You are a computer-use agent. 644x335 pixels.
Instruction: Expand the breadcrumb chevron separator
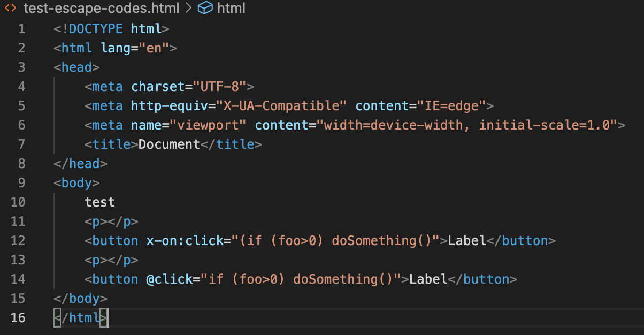point(188,8)
